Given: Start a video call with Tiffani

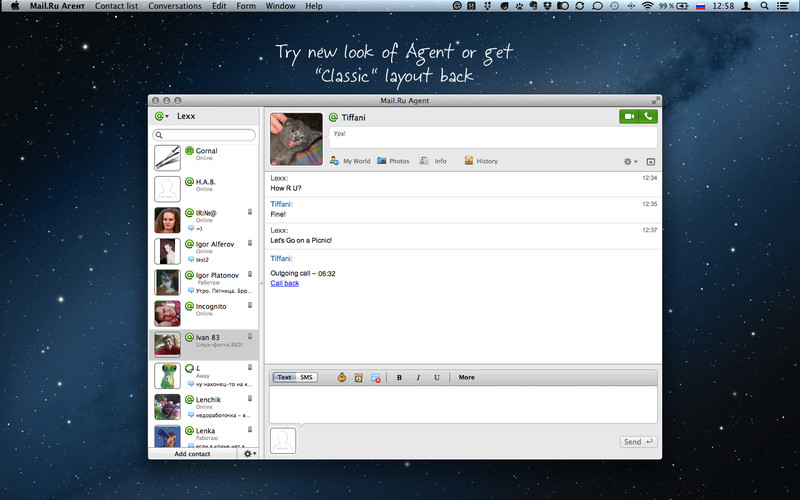Looking at the screenshot, I should (629, 116).
